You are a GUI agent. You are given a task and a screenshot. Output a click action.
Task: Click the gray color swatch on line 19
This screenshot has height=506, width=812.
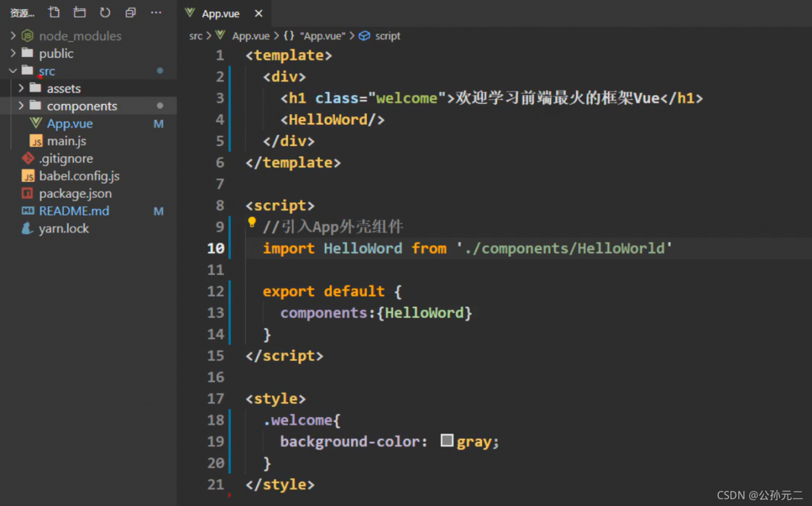(x=447, y=441)
